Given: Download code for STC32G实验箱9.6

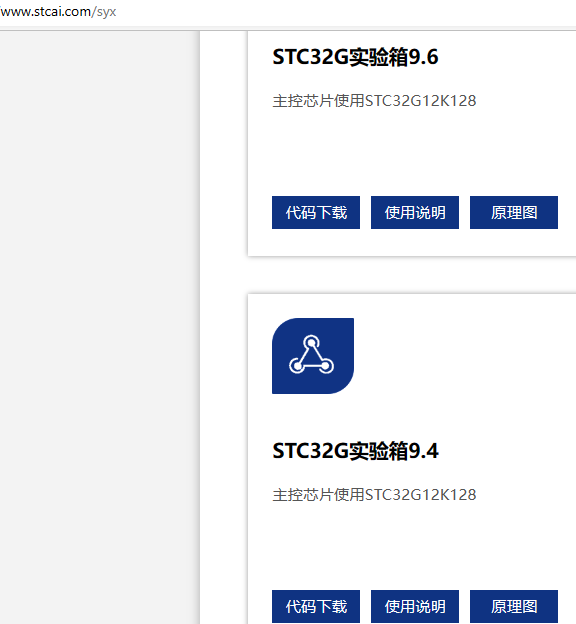Looking at the screenshot, I should click(316, 213).
